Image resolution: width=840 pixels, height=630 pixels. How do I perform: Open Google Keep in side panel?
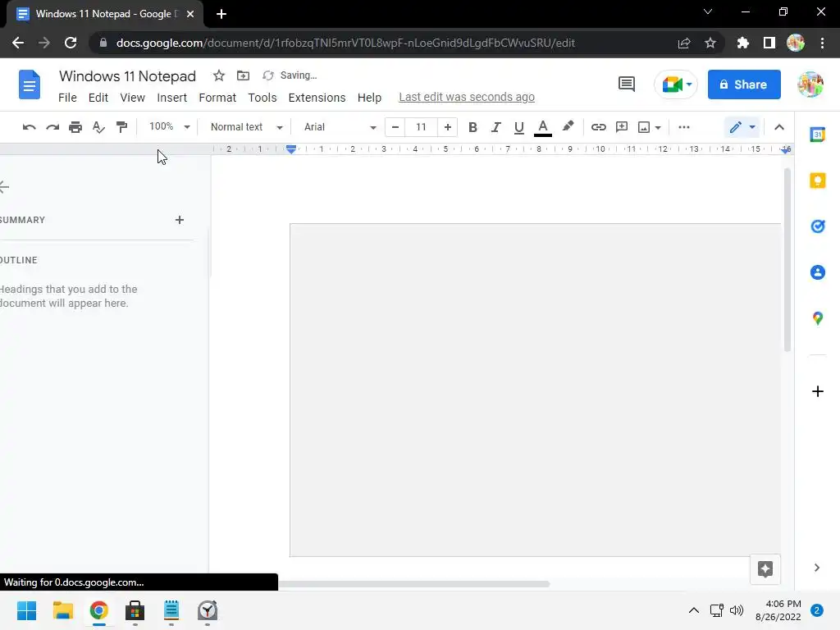point(818,180)
